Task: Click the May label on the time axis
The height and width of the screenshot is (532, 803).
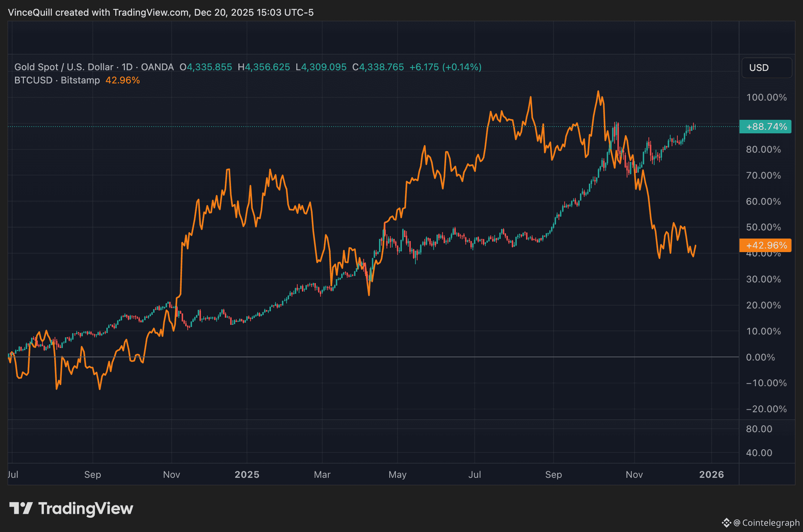Action: pos(397,475)
